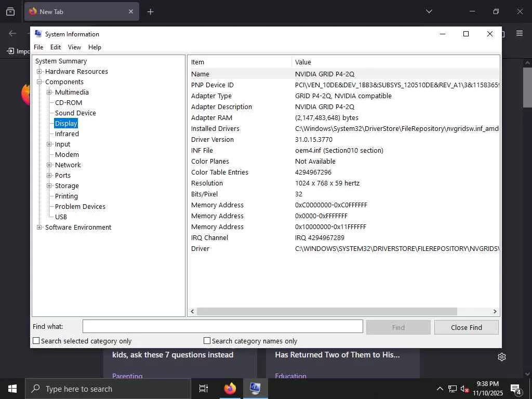This screenshot has width=532, height=399.
Task: Select System Summary in tree
Action: (x=61, y=61)
